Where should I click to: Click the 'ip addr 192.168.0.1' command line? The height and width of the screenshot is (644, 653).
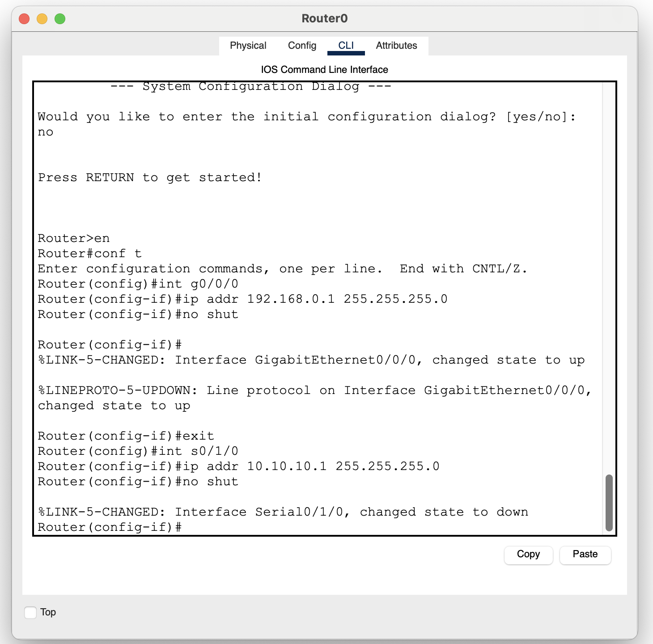click(242, 299)
